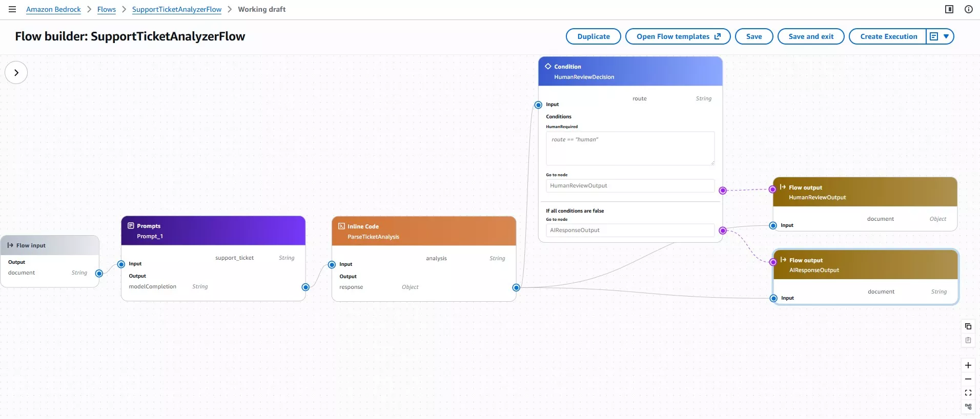Select the Prompt_1 node header

click(213, 231)
